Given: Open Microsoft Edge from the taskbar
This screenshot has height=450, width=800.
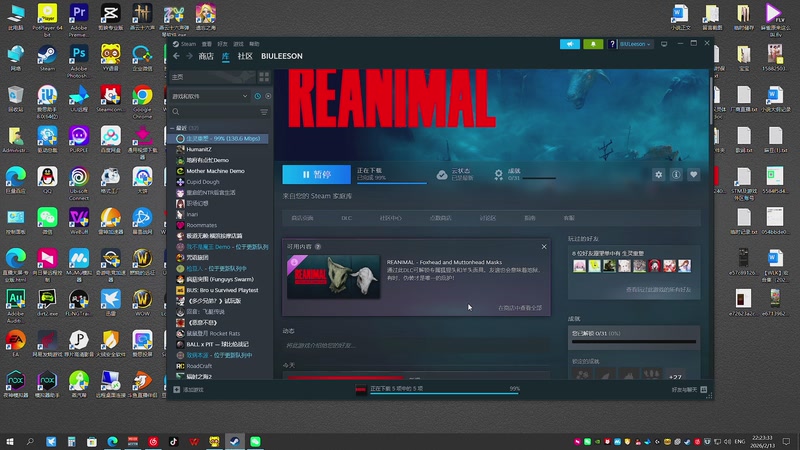Looking at the screenshot, I should point(112,441).
